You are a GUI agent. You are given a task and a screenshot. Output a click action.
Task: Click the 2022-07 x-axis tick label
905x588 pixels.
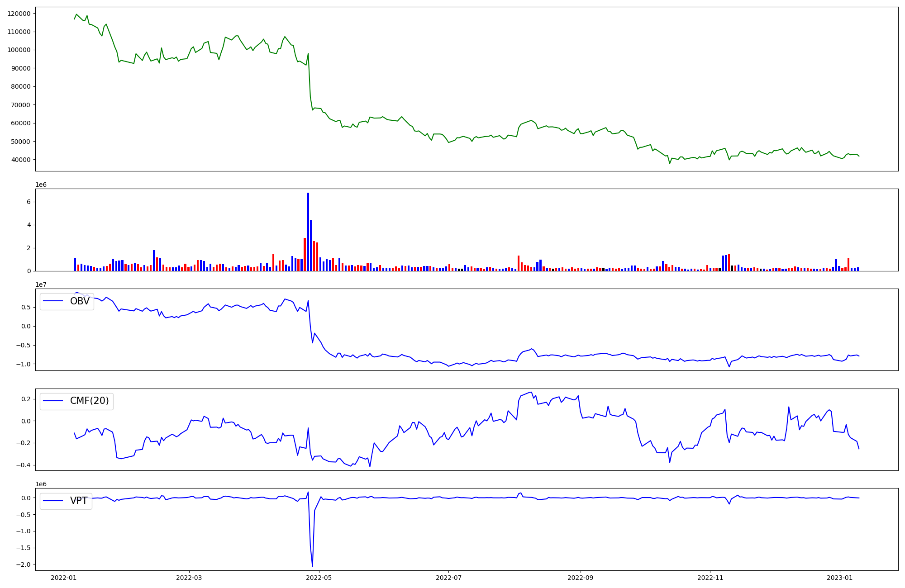point(448,578)
